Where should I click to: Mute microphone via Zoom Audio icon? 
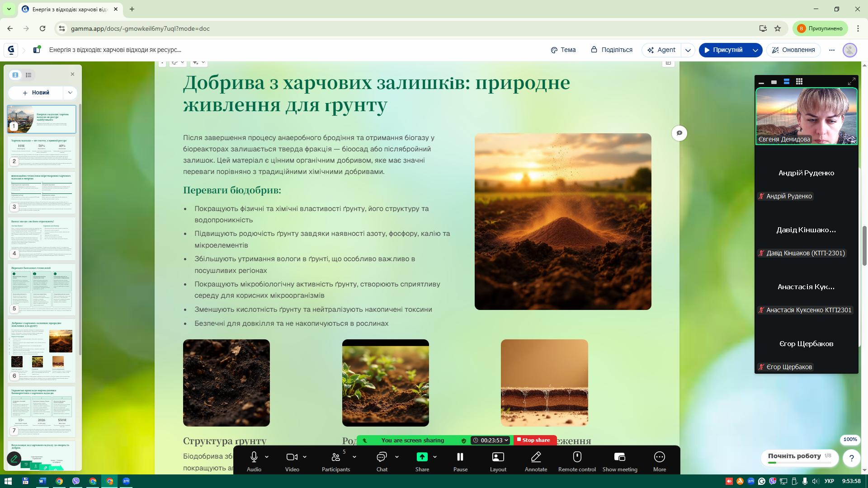254,457
